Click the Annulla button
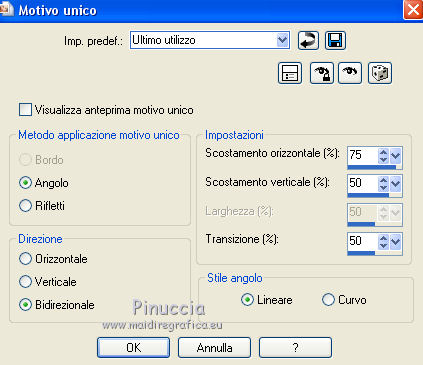 click(214, 348)
